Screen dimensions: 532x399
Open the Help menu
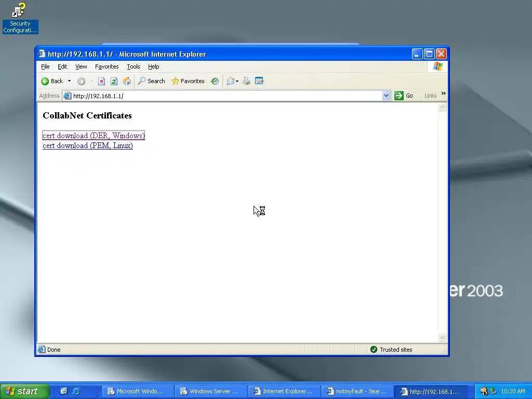pos(153,66)
